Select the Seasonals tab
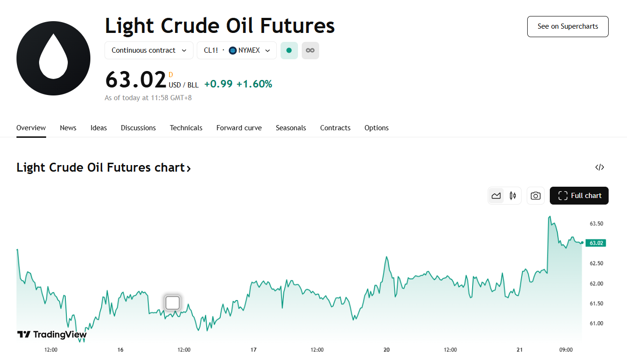This screenshot has height=364, width=627. click(x=291, y=128)
